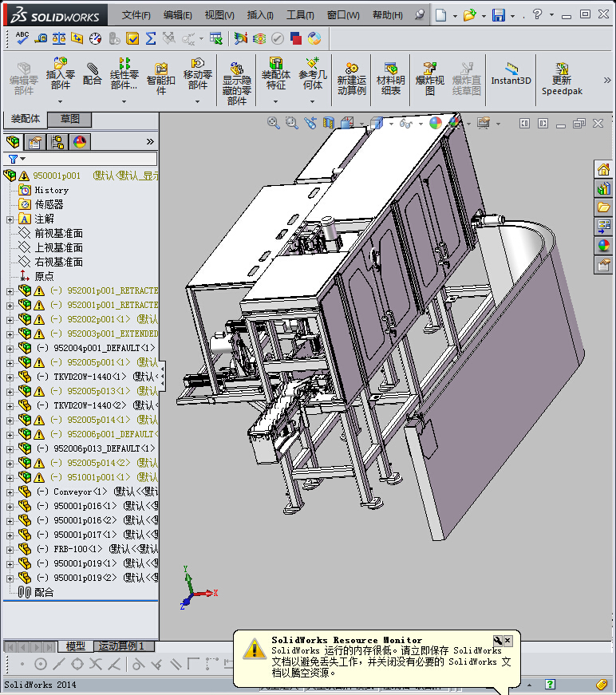Open the Equations sigma icon

click(151, 38)
